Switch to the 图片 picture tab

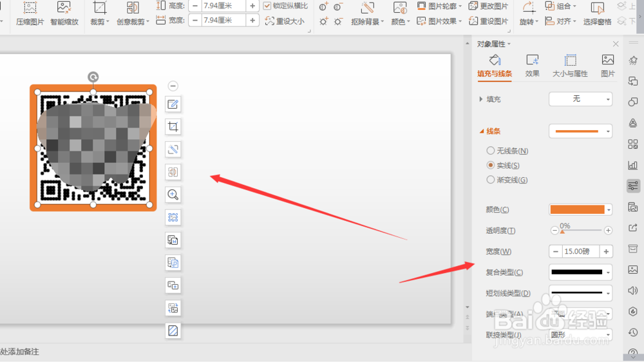coord(608,66)
